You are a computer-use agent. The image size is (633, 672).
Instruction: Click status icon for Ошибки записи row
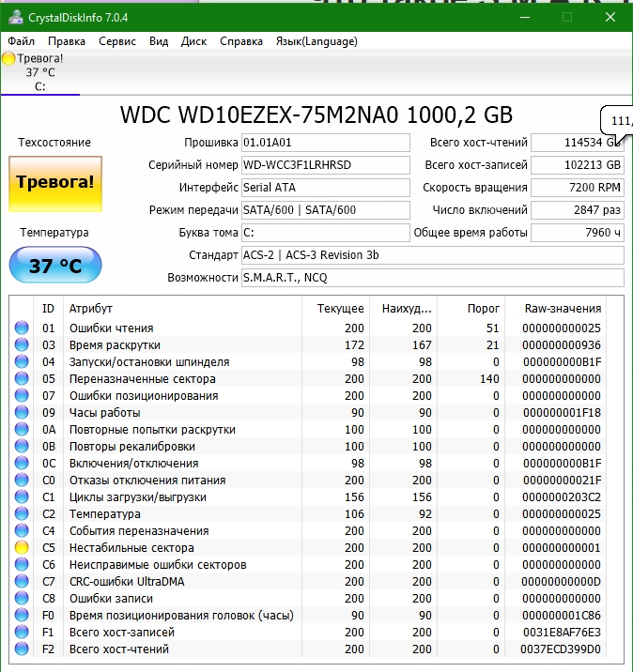(22, 598)
